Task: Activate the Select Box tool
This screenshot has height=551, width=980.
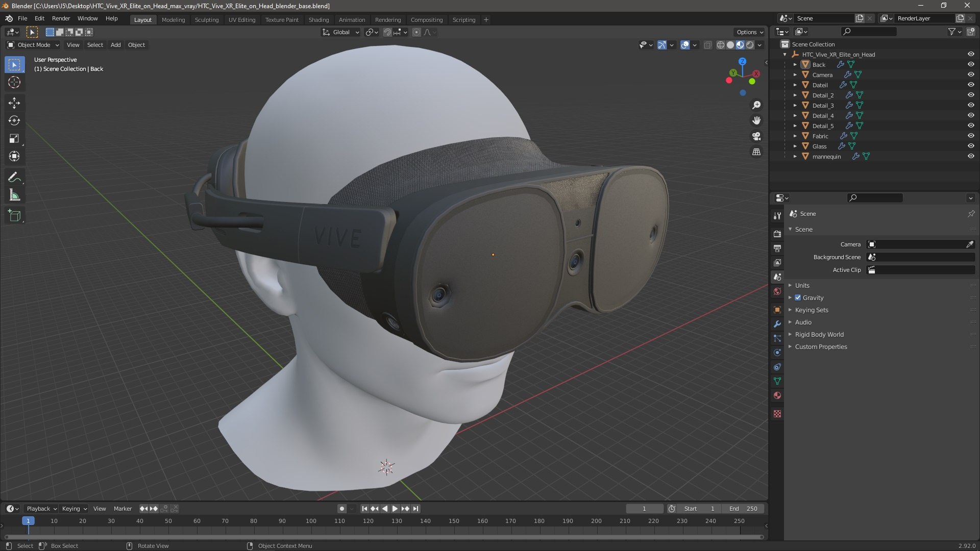Action: pyautogui.click(x=14, y=65)
